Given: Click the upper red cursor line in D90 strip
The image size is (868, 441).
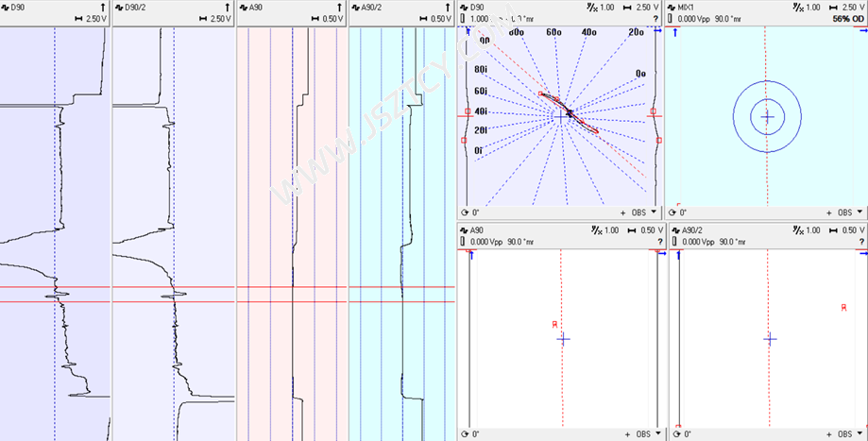Looking at the screenshot, I should [28, 287].
